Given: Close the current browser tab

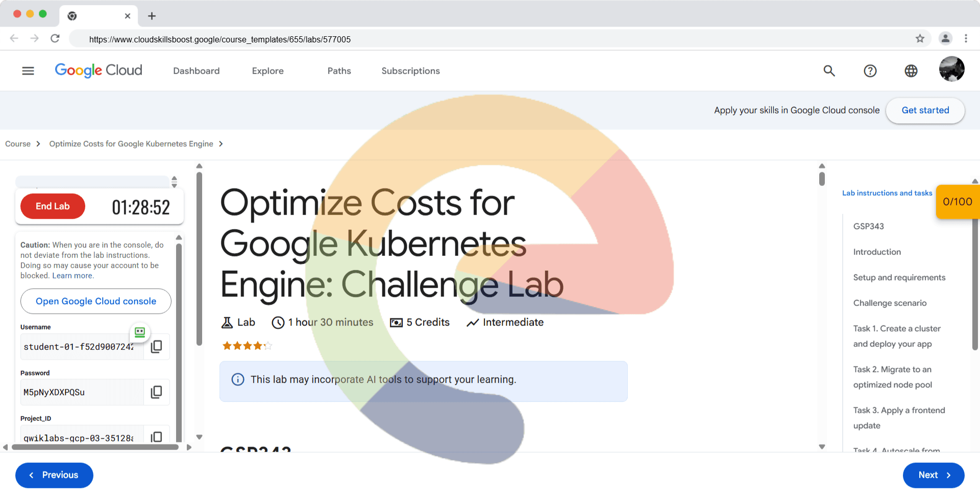Looking at the screenshot, I should (128, 16).
